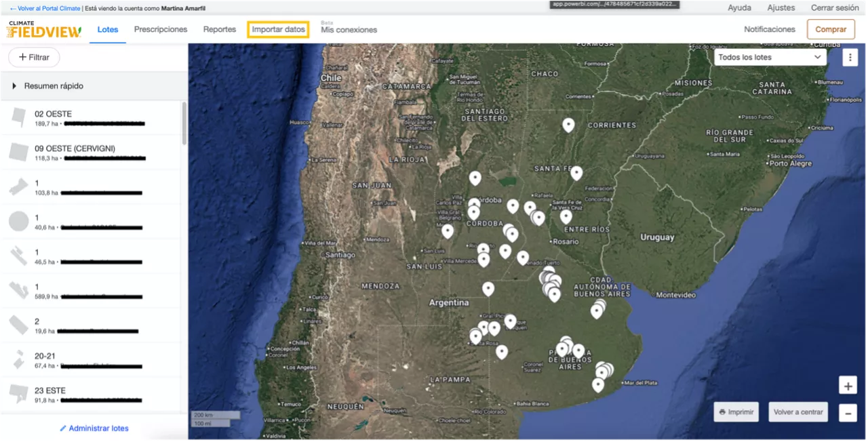Switch to the Prescripciones tab
Screen dimensions: 868x442
pyautogui.click(x=161, y=30)
